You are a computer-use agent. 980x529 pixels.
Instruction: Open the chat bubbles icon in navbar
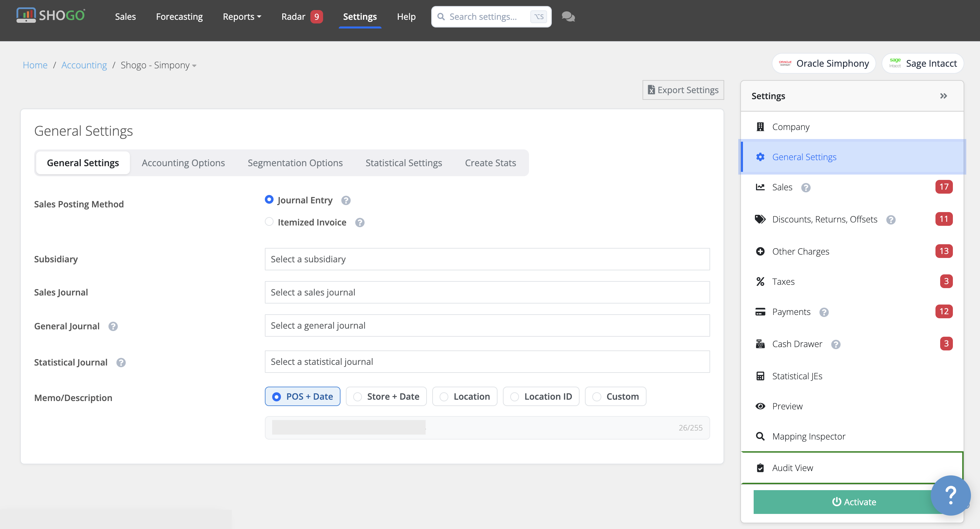click(x=568, y=16)
